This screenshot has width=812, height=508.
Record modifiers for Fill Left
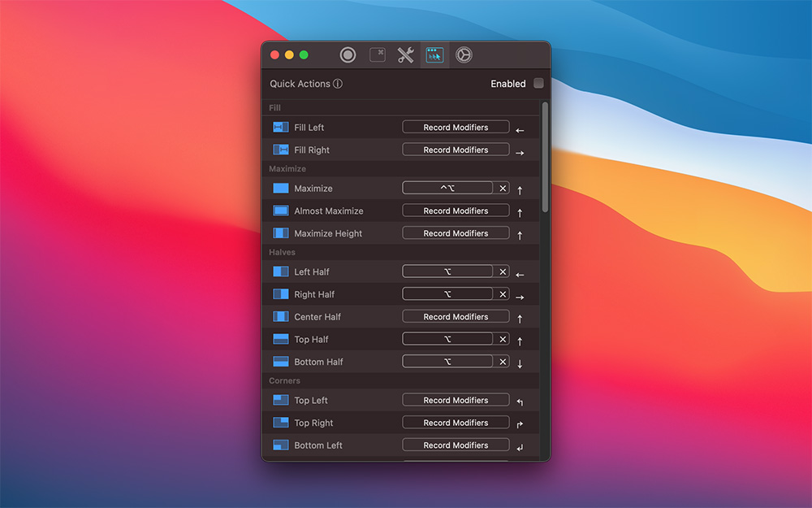coord(456,127)
